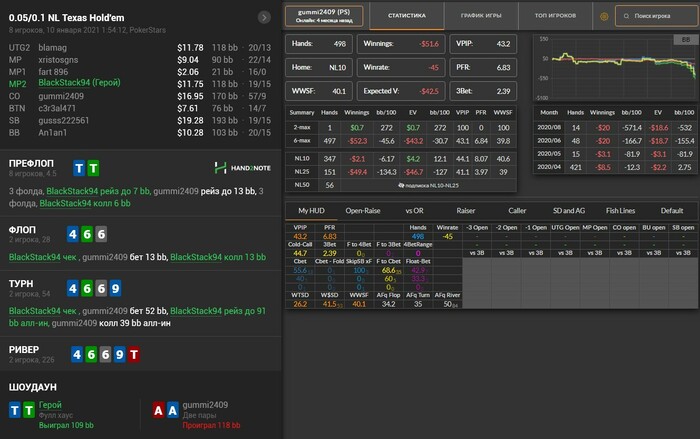700x439 pixels.
Task: Switch to the Статистика tab
Action: tap(407, 16)
